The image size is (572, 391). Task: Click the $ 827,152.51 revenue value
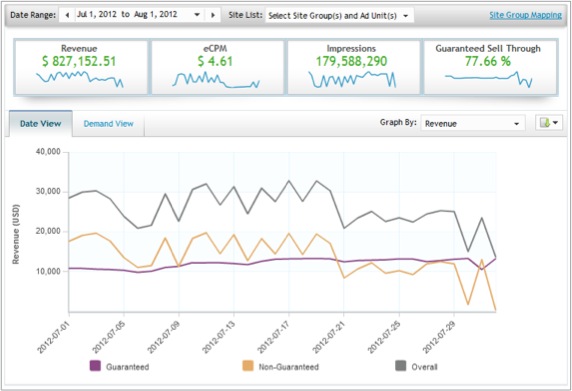79,61
